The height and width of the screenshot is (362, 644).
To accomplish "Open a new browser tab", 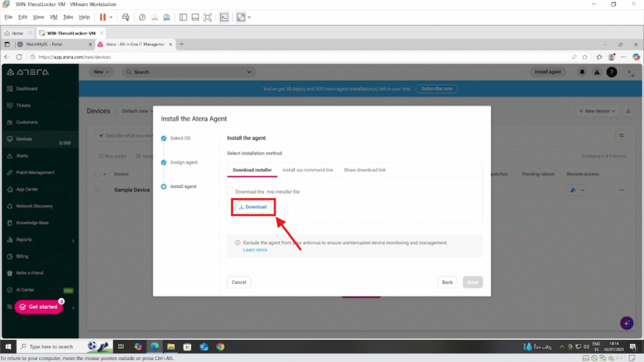I will click(x=182, y=45).
